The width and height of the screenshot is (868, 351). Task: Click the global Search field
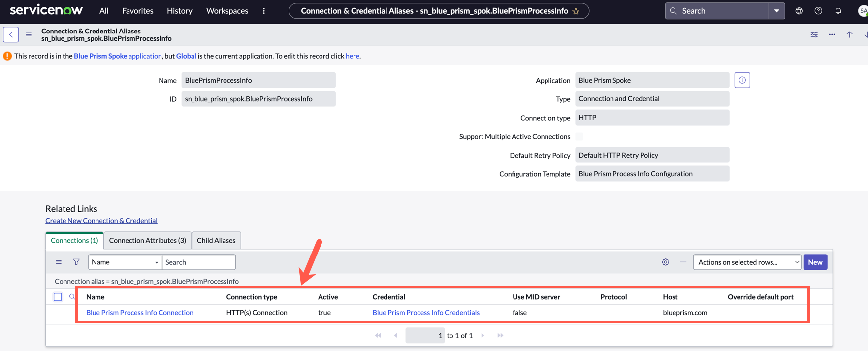717,11
